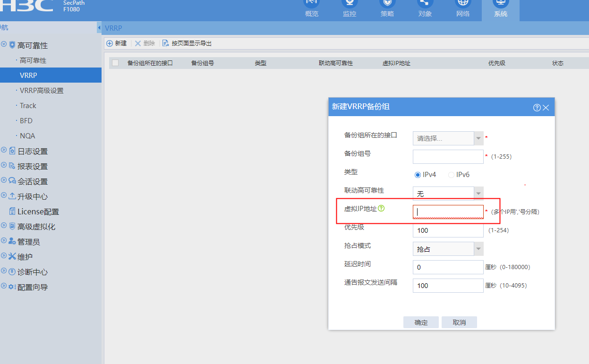The width and height of the screenshot is (589, 364).
Task: Click the 配置向导 gear icon
Action: click(12, 287)
